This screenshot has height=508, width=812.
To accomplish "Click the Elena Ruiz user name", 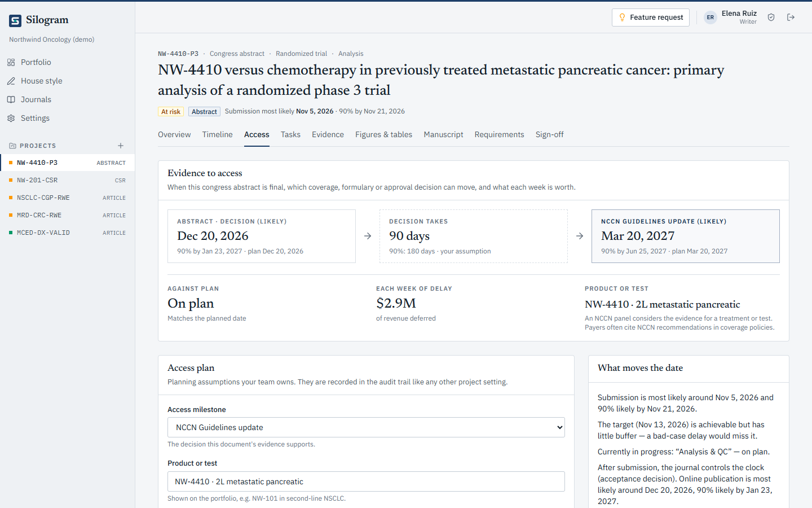I will (739, 14).
